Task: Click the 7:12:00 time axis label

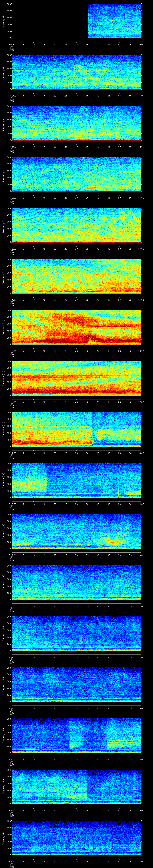Action: click(x=12, y=198)
